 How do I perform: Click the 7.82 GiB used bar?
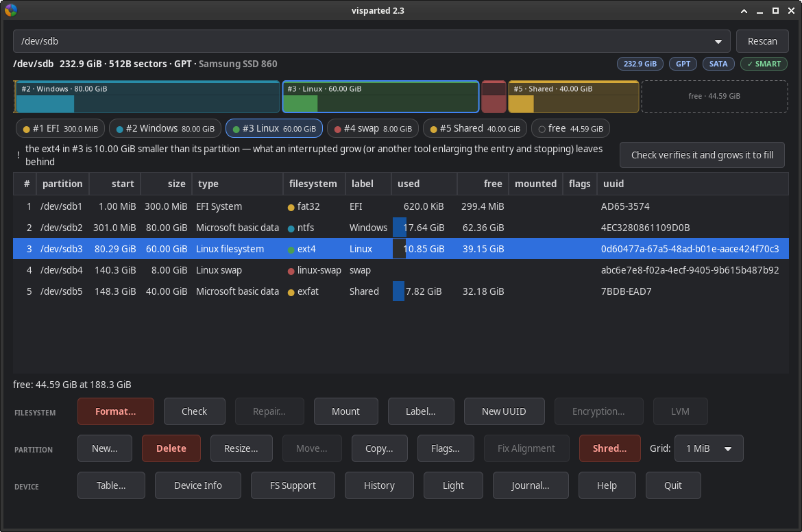pos(398,291)
